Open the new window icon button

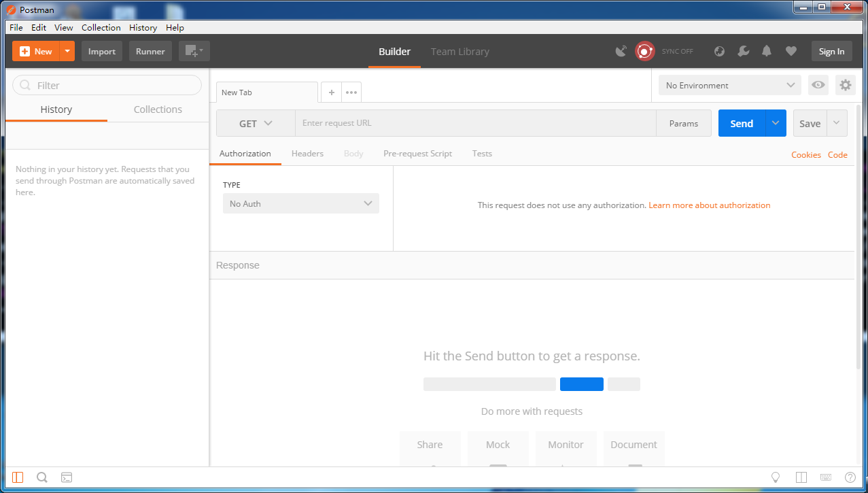(194, 52)
